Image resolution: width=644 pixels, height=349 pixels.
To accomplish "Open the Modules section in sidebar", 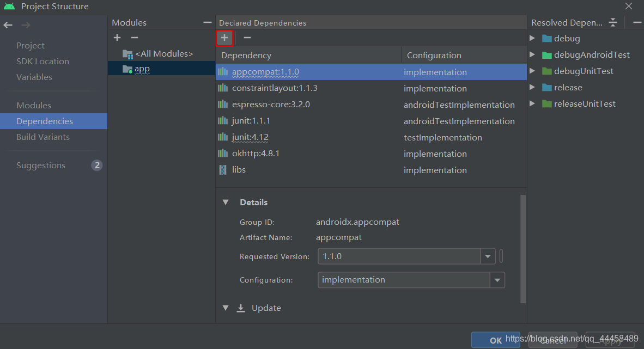I will (34, 106).
